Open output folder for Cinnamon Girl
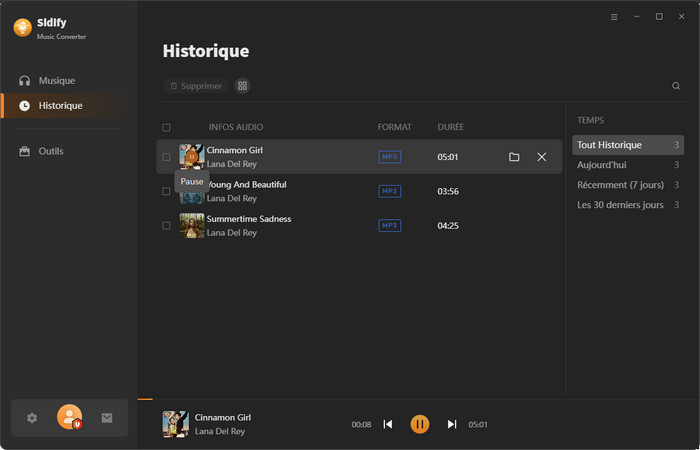The width and height of the screenshot is (700, 450). 514,157
